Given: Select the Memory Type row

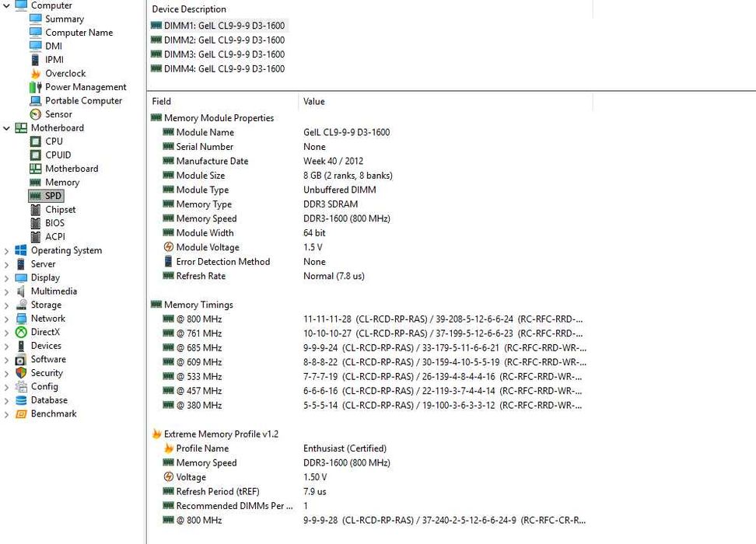Looking at the screenshot, I should tap(369, 204).
